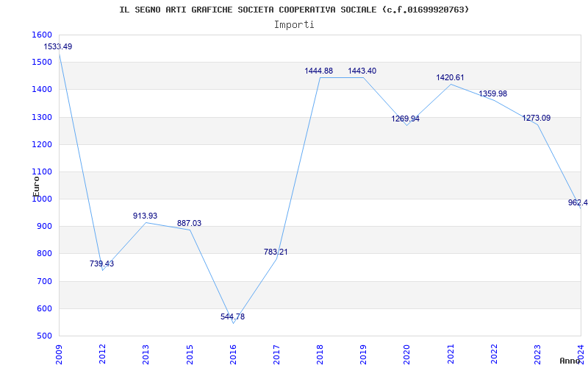Viewport: 588px width, 368px height.
Task: Click the y-axis value 500
Action: point(43,336)
